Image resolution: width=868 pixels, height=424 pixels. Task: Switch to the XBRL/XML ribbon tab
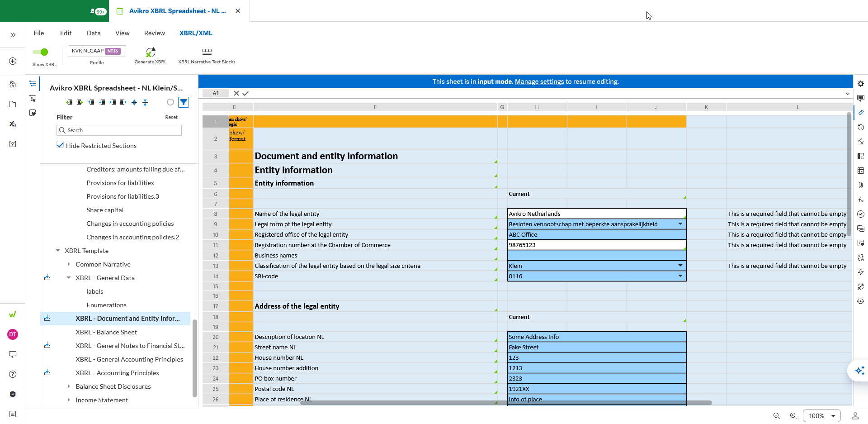pos(195,33)
